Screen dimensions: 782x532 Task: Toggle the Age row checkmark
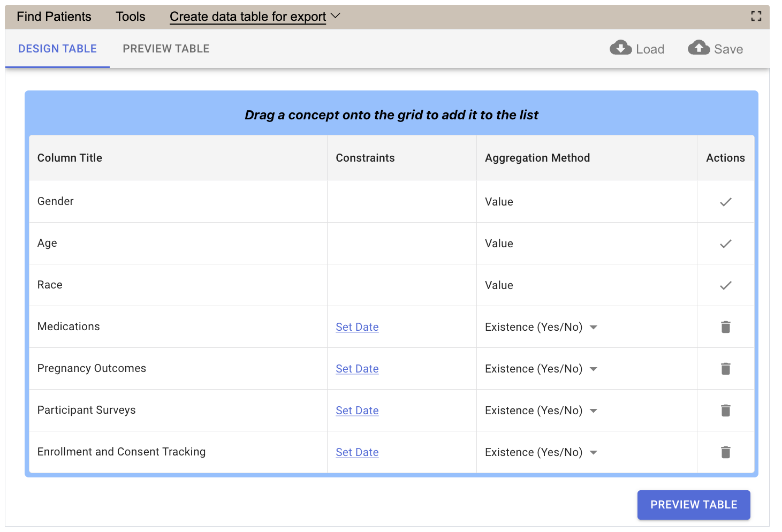point(725,244)
